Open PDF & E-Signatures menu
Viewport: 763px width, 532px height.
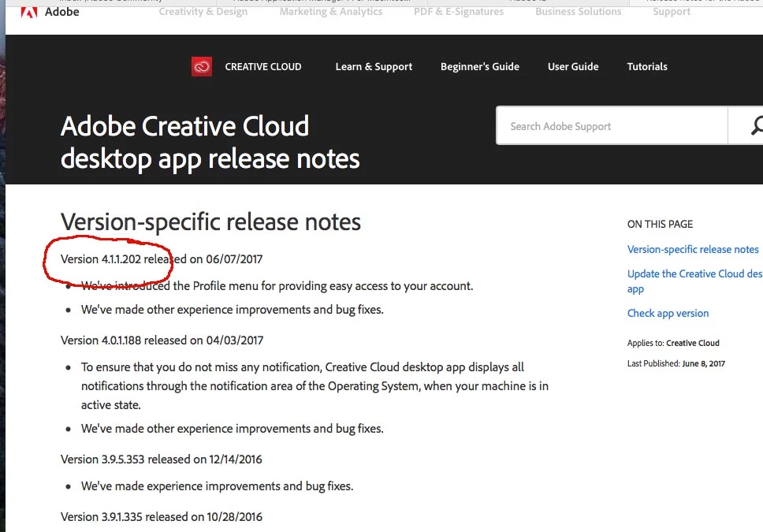459,11
